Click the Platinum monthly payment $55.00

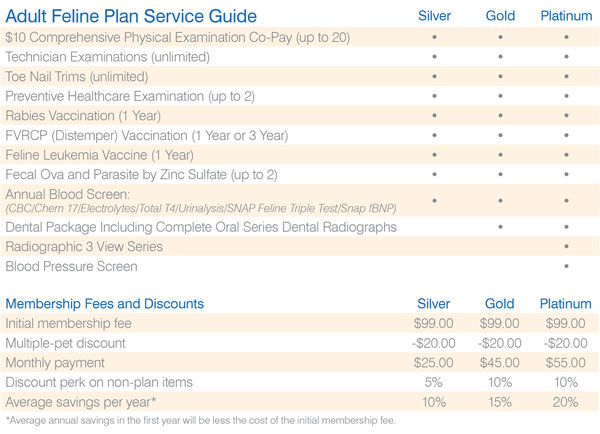(566, 362)
